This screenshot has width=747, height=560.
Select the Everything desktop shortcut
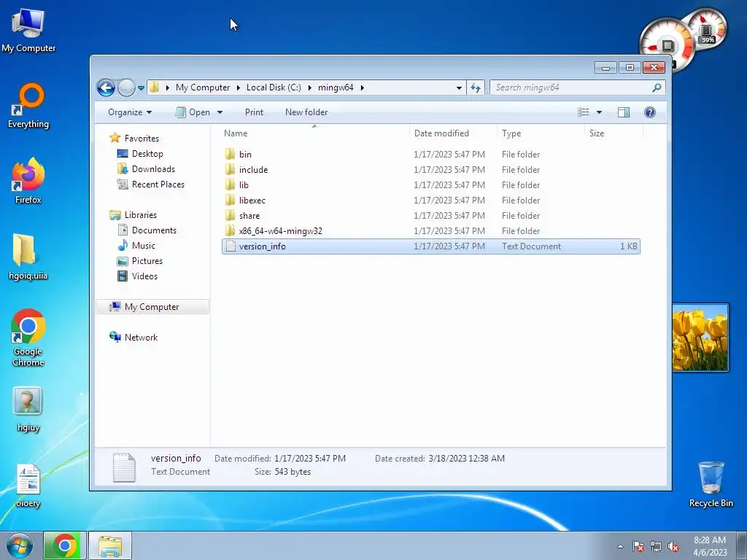(x=28, y=106)
